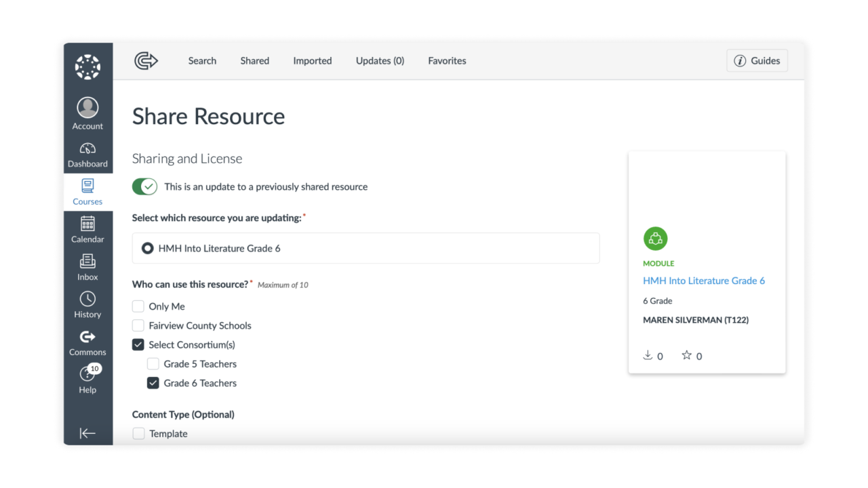868x488 pixels.
Task: Open the Guides button
Action: coord(757,60)
